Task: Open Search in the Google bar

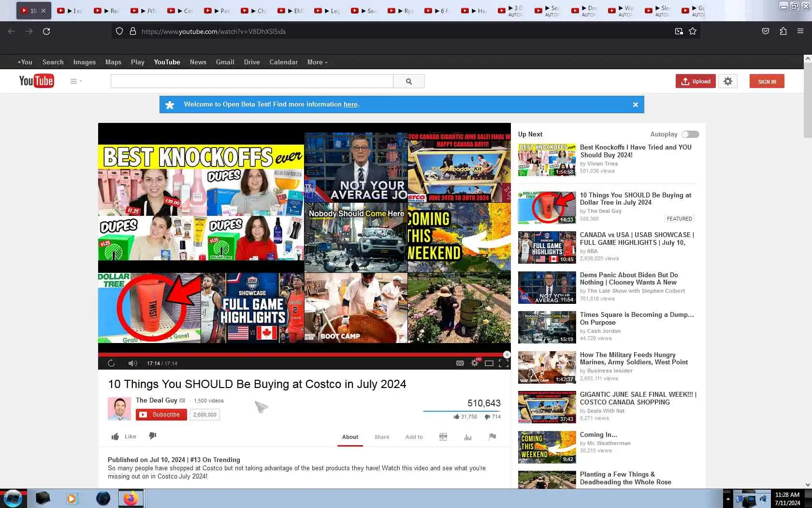Action: (x=53, y=62)
